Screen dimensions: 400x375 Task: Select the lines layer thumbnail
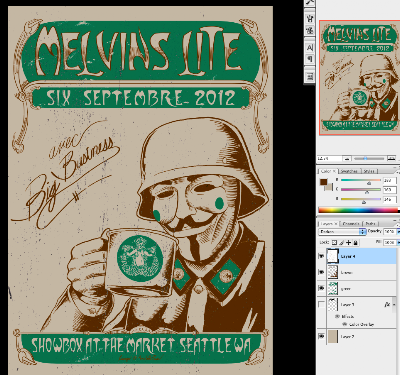click(333, 272)
